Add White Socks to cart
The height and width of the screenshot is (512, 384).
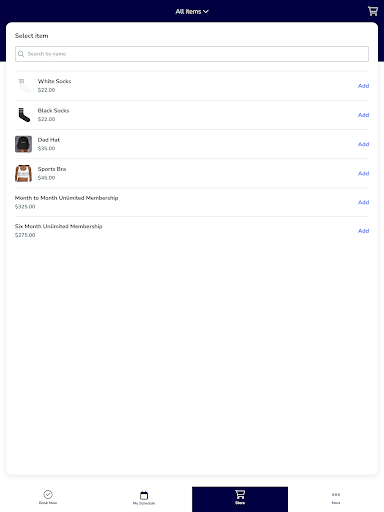363,86
